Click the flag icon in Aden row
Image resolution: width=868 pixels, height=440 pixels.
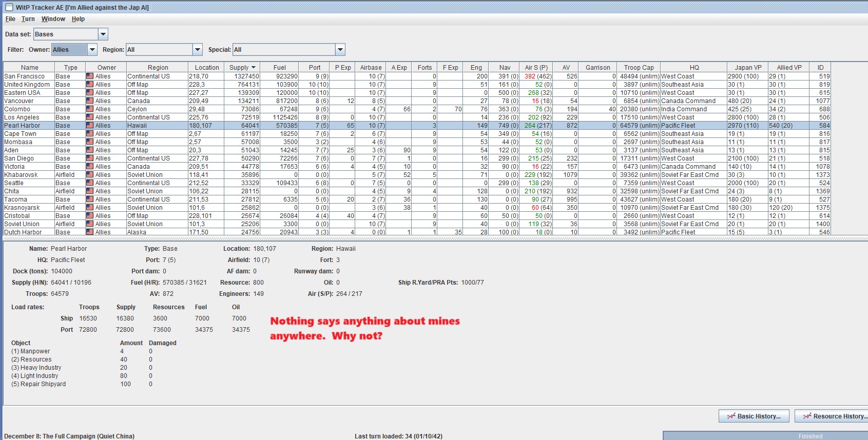[x=90, y=150]
